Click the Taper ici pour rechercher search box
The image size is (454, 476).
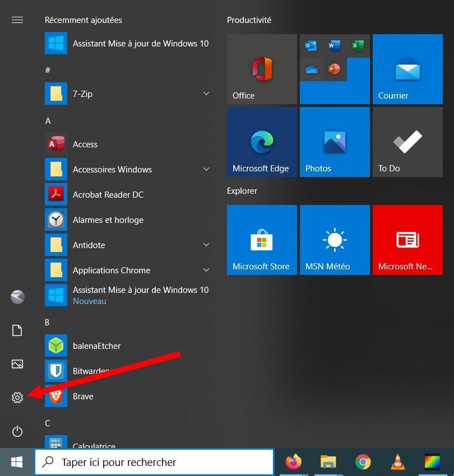tap(154, 462)
